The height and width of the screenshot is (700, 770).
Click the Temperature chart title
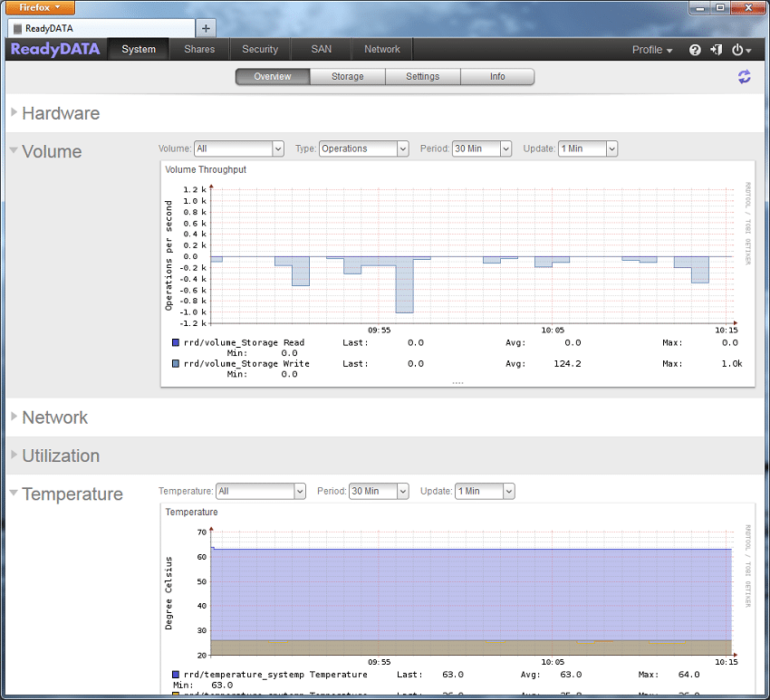[191, 512]
